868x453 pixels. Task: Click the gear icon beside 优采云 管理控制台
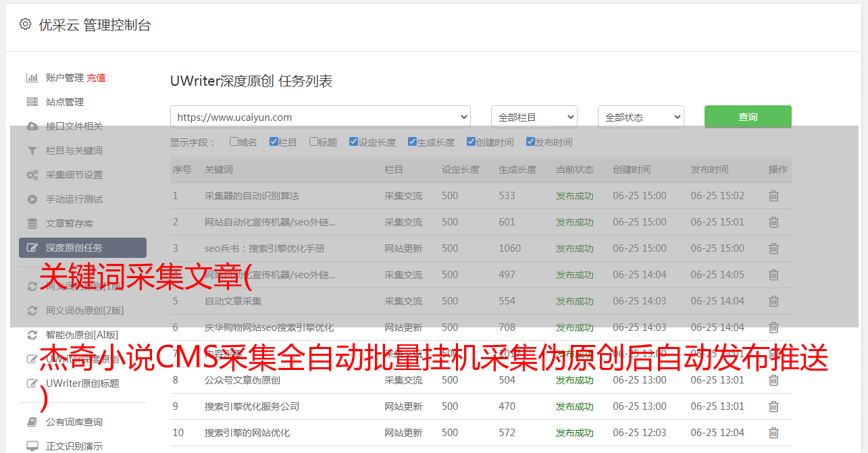pyautogui.click(x=25, y=24)
